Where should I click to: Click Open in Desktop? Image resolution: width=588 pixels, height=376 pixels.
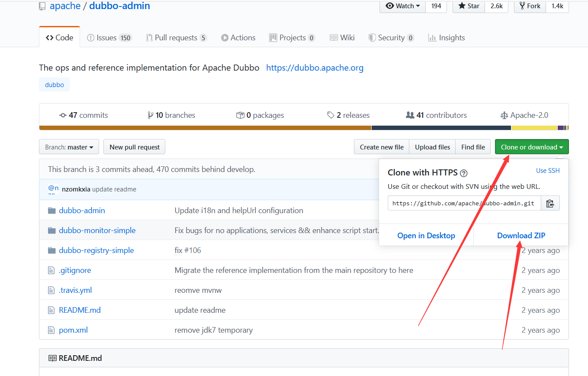426,236
